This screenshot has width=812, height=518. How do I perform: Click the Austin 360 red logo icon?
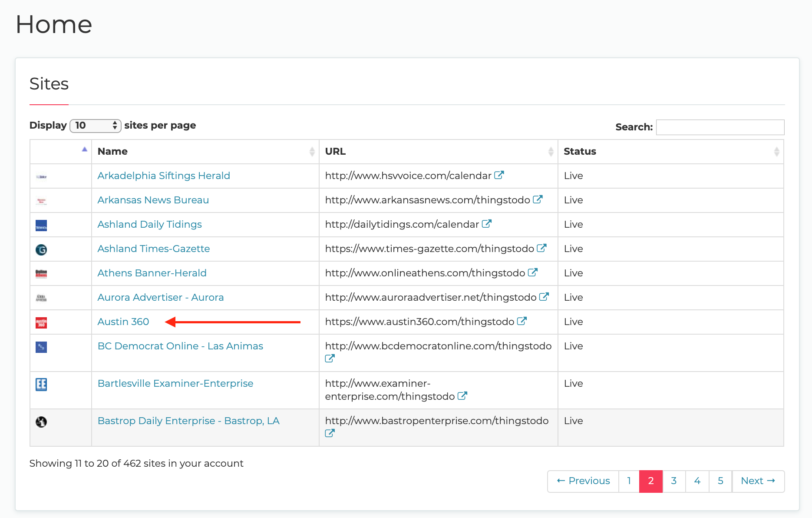tap(41, 322)
